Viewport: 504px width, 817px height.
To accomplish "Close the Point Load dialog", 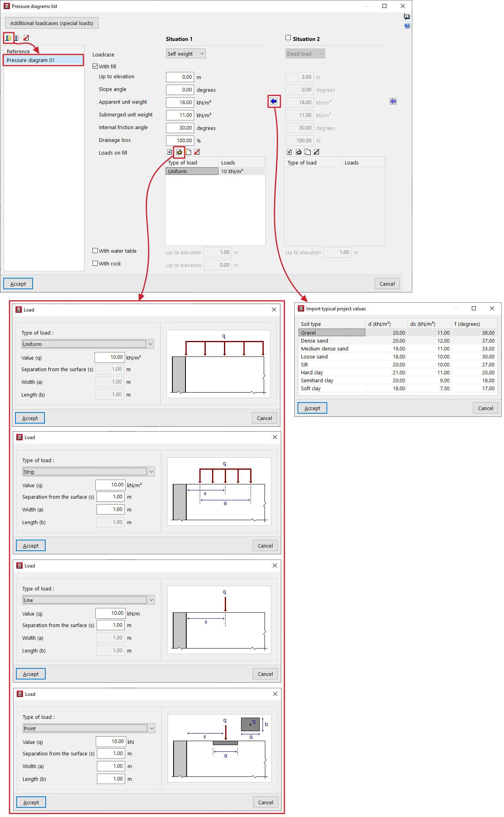I will 275,694.
